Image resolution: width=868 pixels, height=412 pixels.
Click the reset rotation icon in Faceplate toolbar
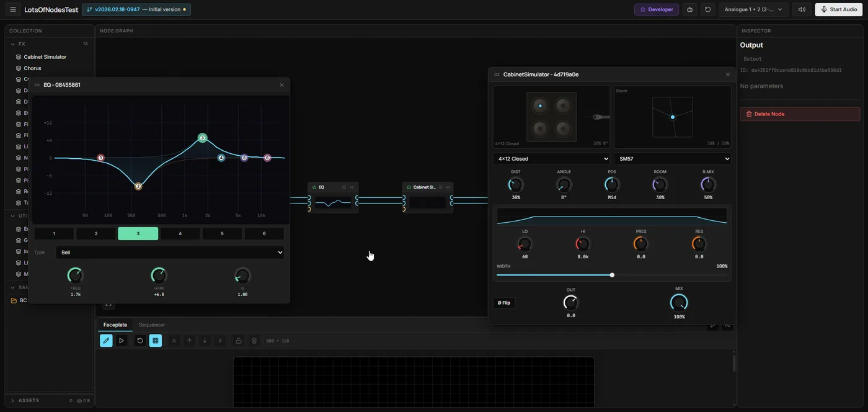[139, 340]
